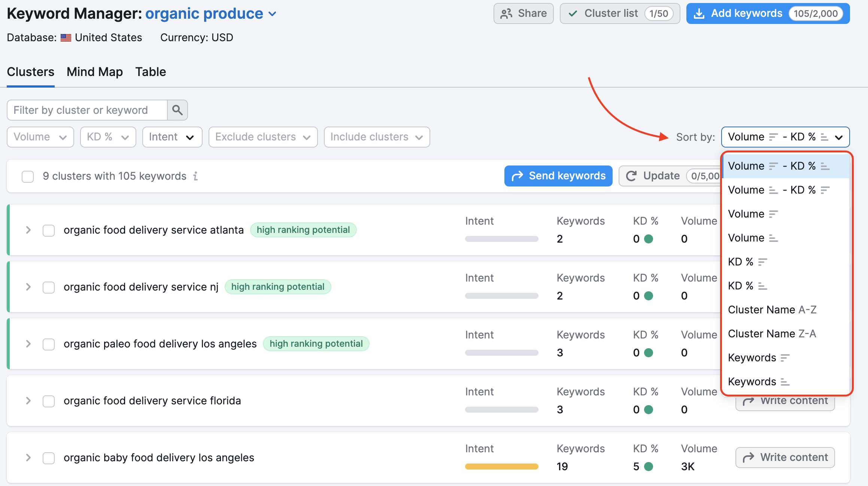Toggle the checkbox for organic food delivery service florida
868x486 pixels.
point(49,401)
